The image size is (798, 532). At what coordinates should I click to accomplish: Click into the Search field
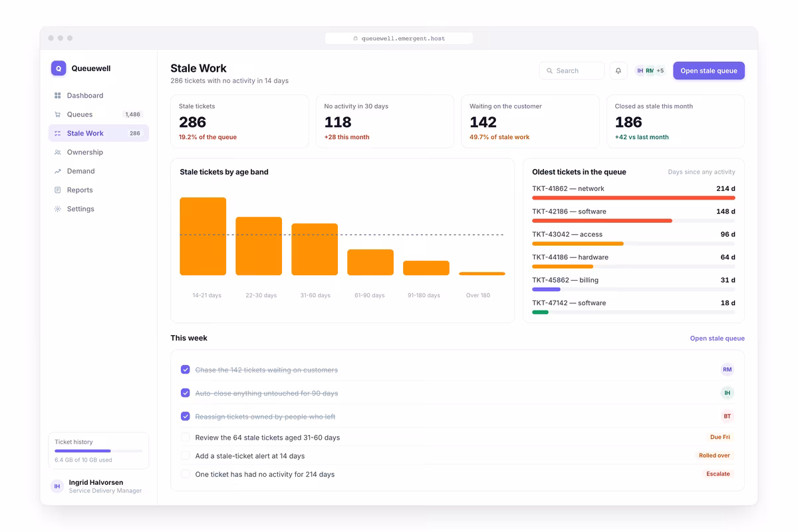[x=572, y=70]
